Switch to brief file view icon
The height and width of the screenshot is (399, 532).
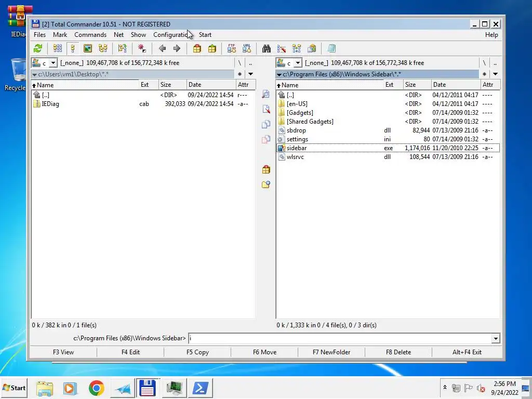click(58, 48)
